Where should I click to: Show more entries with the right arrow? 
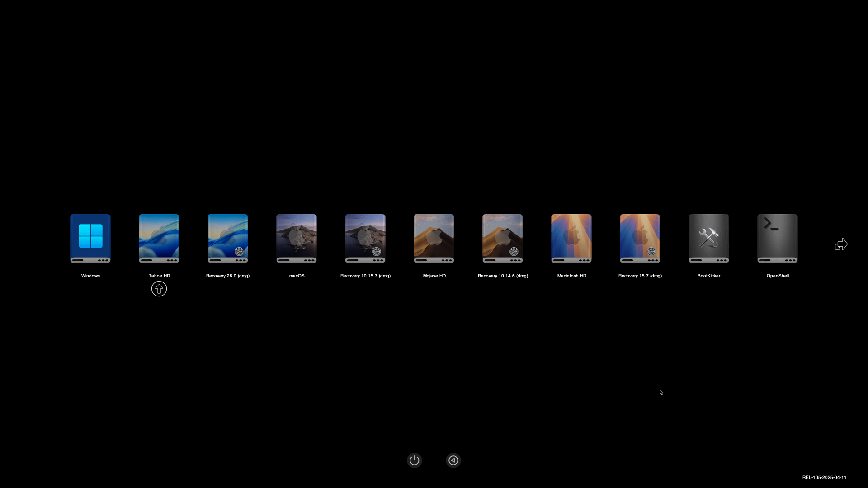pos(841,244)
